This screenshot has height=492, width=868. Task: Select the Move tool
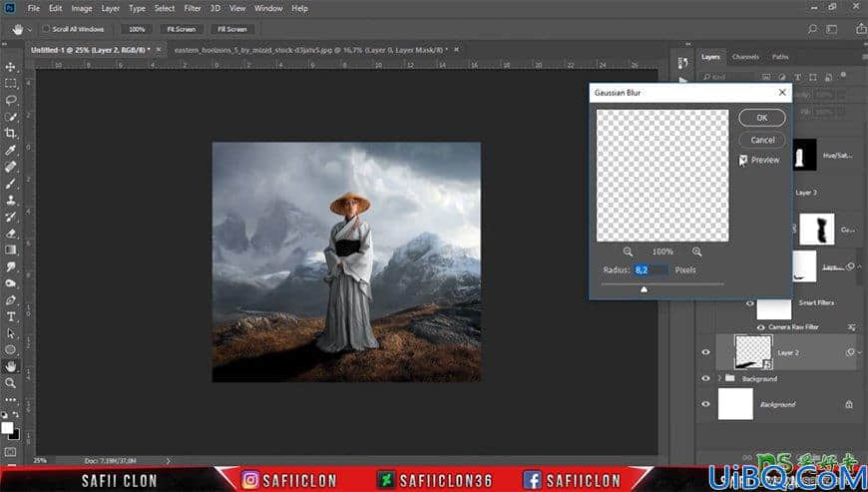[11, 67]
